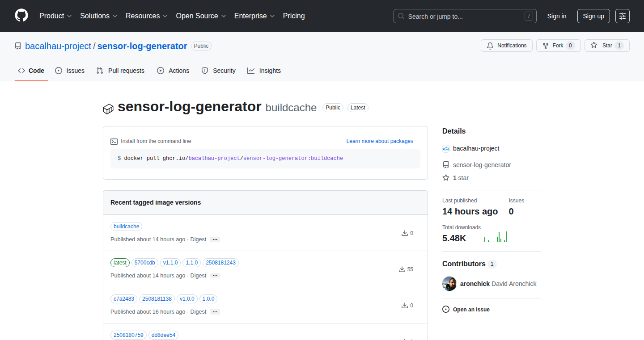Star the sensor-log-generator repository
644x340 pixels.
click(607, 46)
